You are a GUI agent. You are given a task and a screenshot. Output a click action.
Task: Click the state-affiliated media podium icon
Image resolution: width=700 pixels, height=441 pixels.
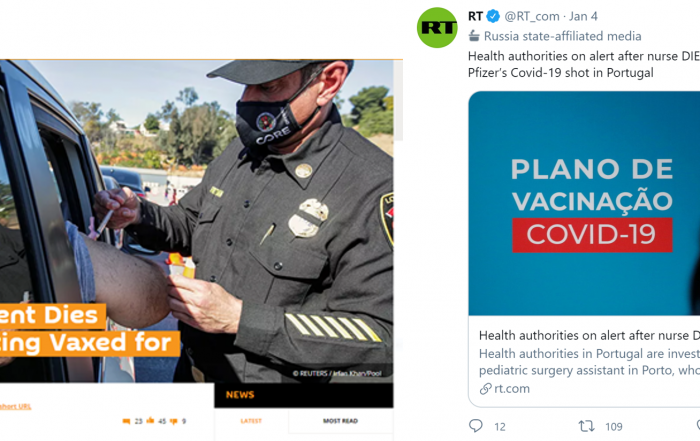coord(474,36)
